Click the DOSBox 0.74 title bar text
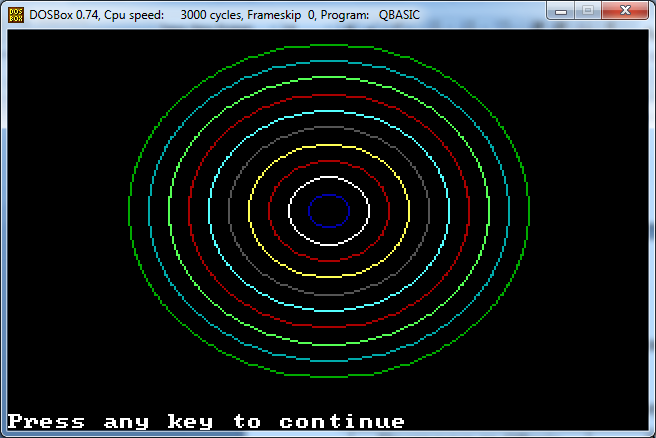This screenshot has height=438, width=656. pyautogui.click(x=224, y=15)
